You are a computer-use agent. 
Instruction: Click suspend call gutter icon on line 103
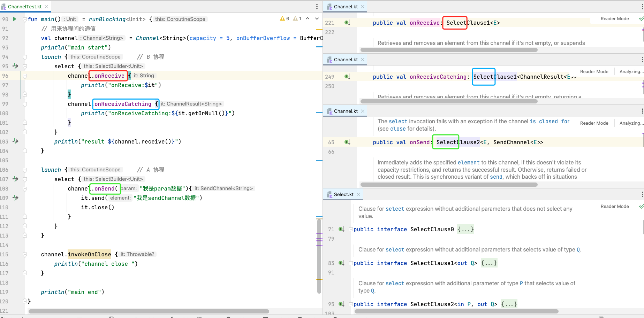click(15, 141)
